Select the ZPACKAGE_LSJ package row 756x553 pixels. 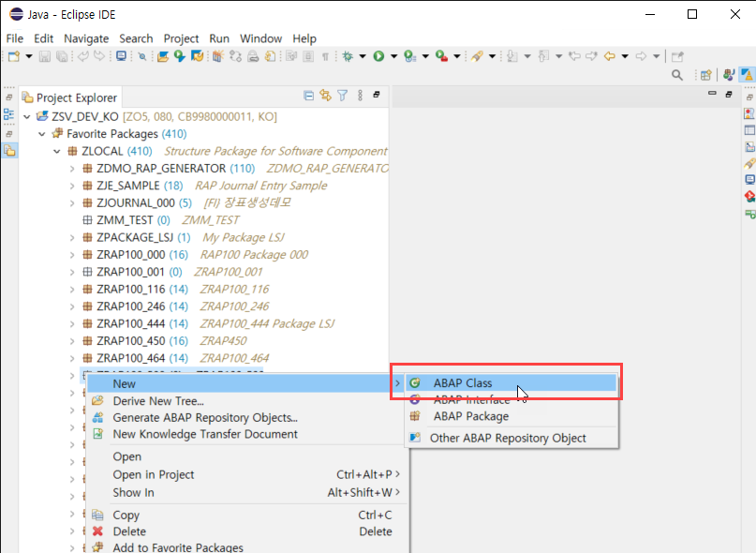point(184,237)
